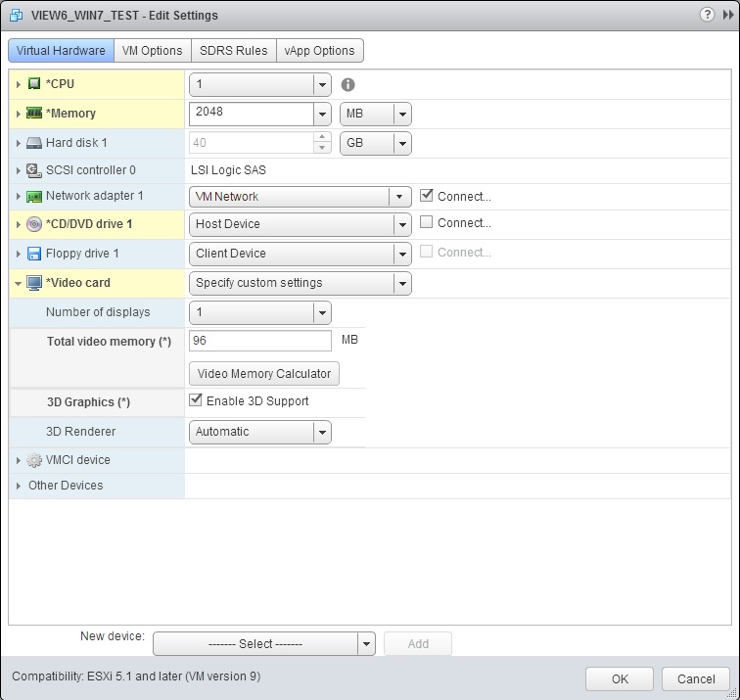Viewport: 740px width, 700px height.
Task: Expand the CPU row
Action: (18, 84)
